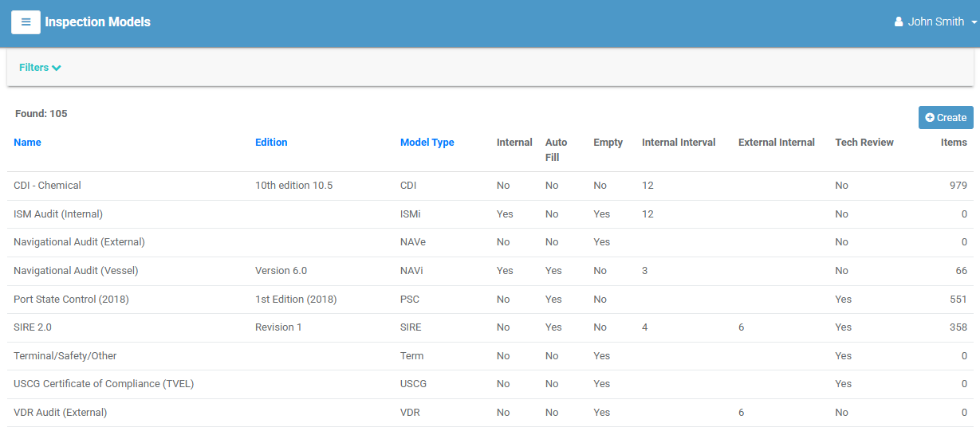
Task: Click the 66 items count
Action: point(962,271)
